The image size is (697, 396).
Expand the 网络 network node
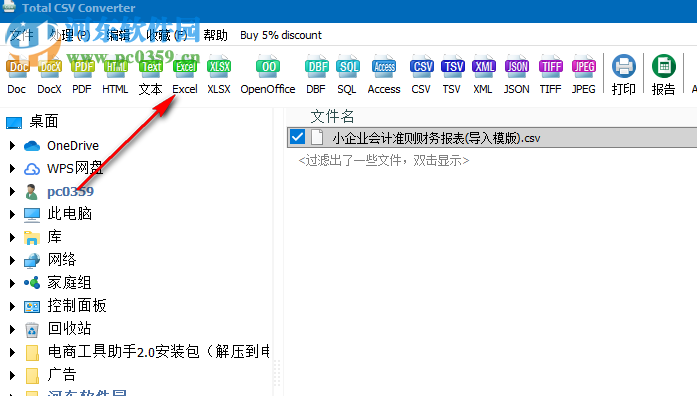(12, 260)
